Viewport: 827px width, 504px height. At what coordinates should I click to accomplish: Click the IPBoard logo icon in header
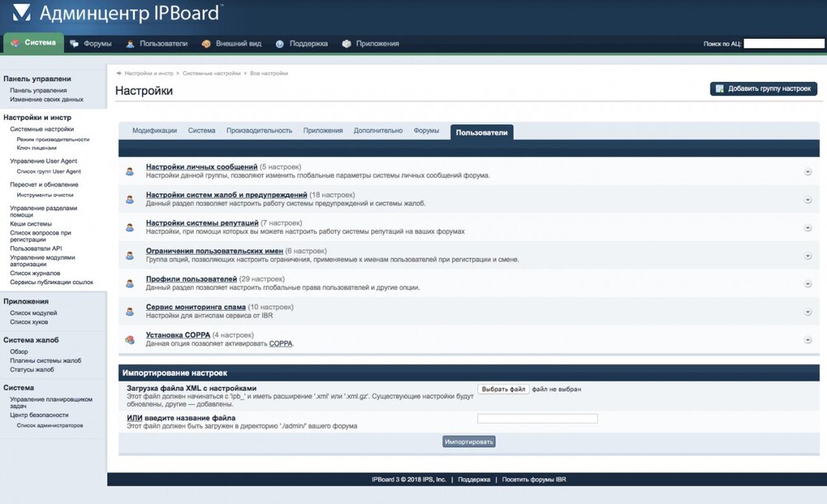[21, 13]
